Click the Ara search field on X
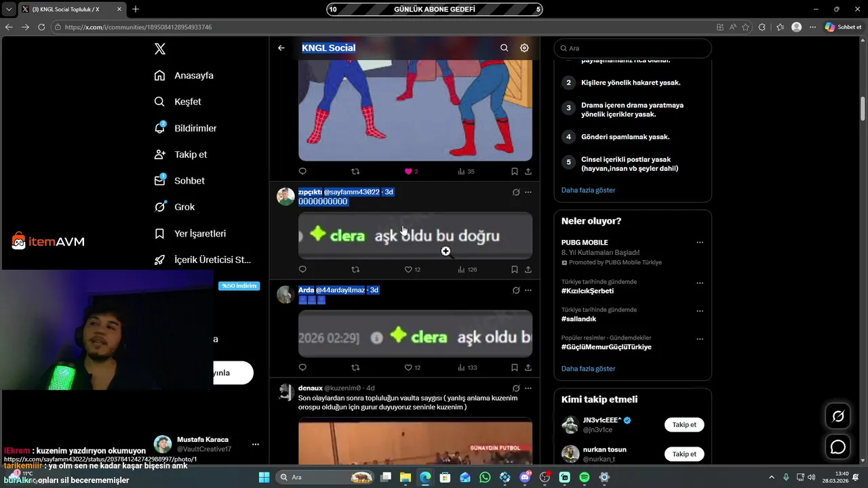 [633, 48]
